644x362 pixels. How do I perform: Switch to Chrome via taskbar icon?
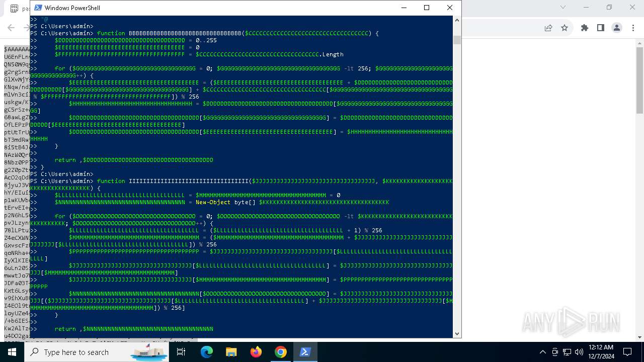tap(281, 352)
